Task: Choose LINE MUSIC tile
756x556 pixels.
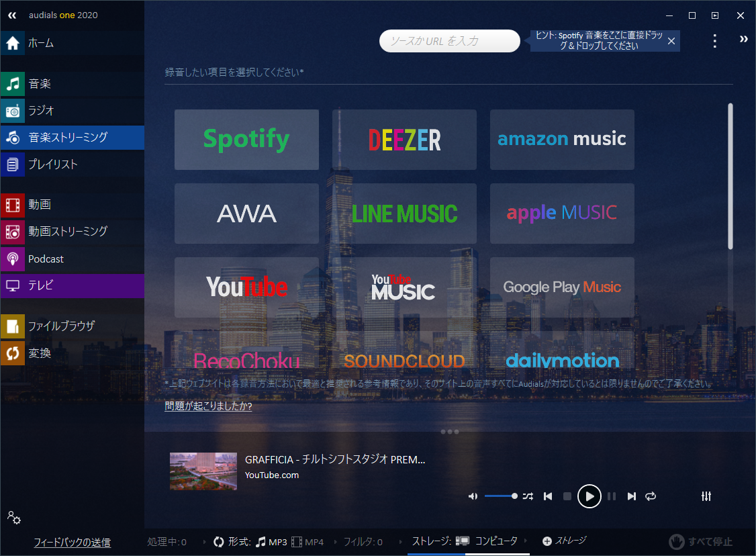Action: point(404,213)
